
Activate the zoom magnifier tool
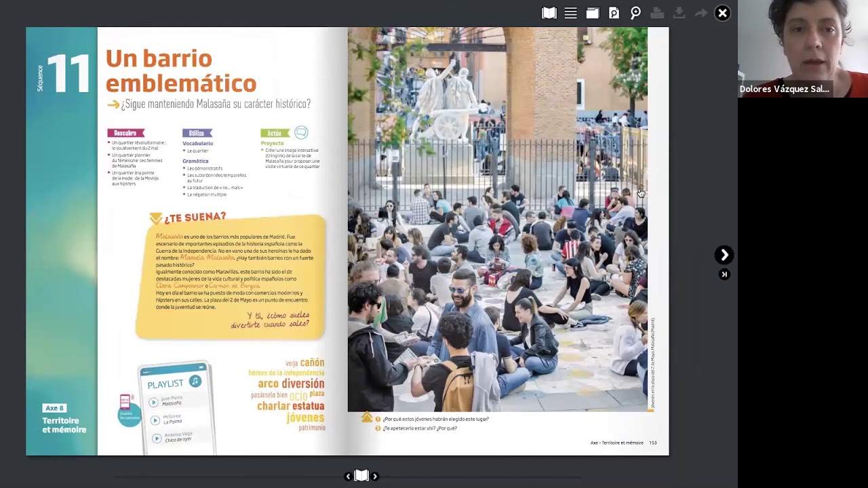(x=635, y=13)
